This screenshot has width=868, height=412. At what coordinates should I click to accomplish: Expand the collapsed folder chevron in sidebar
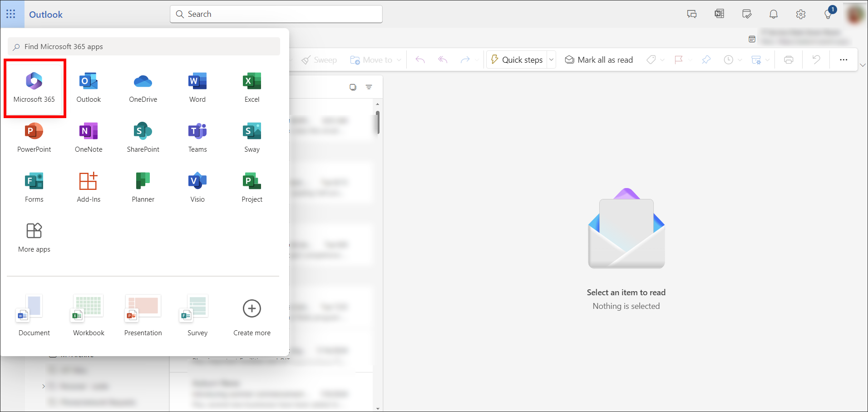coord(44,386)
